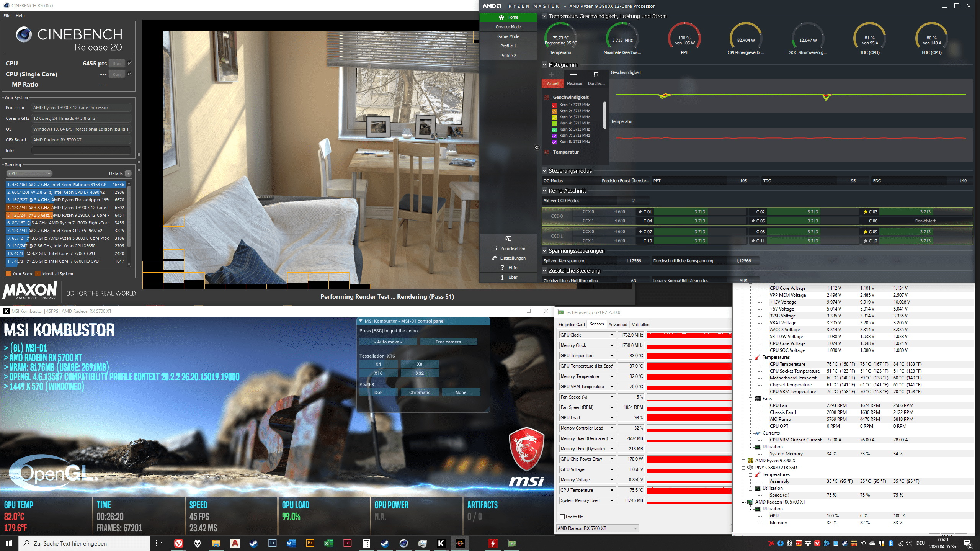This screenshot has height=551, width=980.
Task: Collapse Ryzen Master histogram legend with double-arrow
Action: point(537,147)
